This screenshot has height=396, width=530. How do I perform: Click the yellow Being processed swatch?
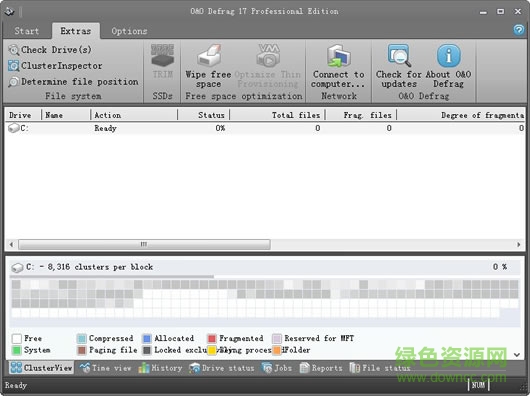tap(212, 350)
